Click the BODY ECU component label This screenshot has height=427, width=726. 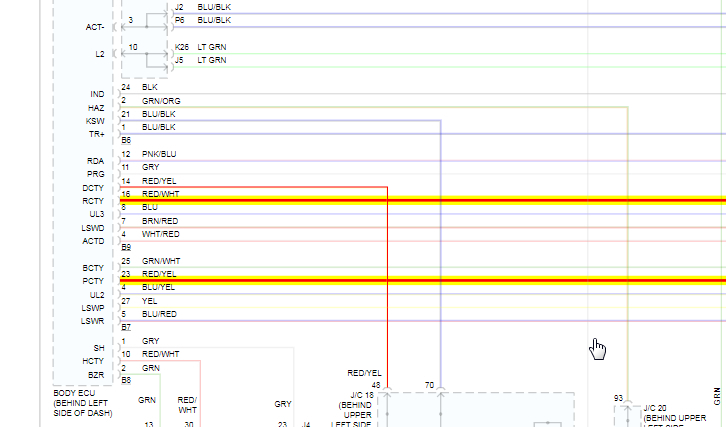pyautogui.click(x=74, y=393)
